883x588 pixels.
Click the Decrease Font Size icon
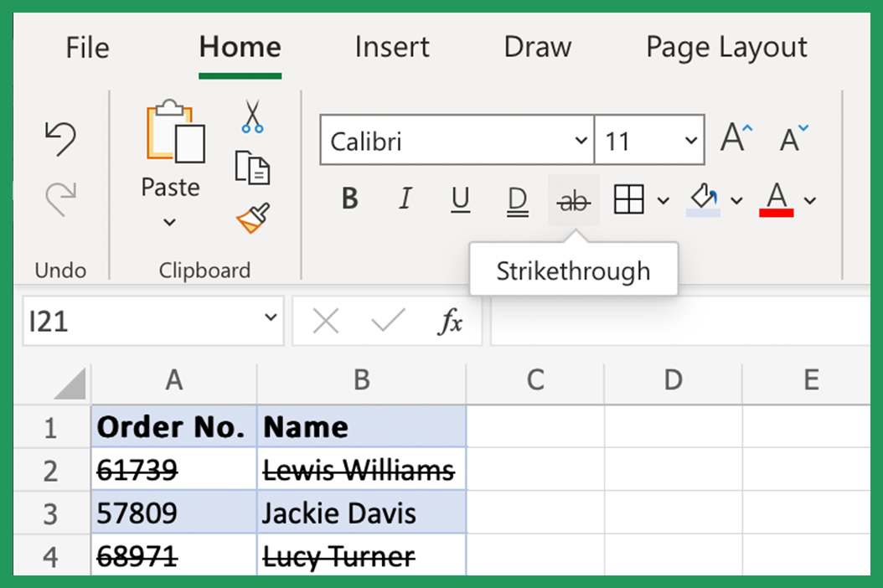788,140
